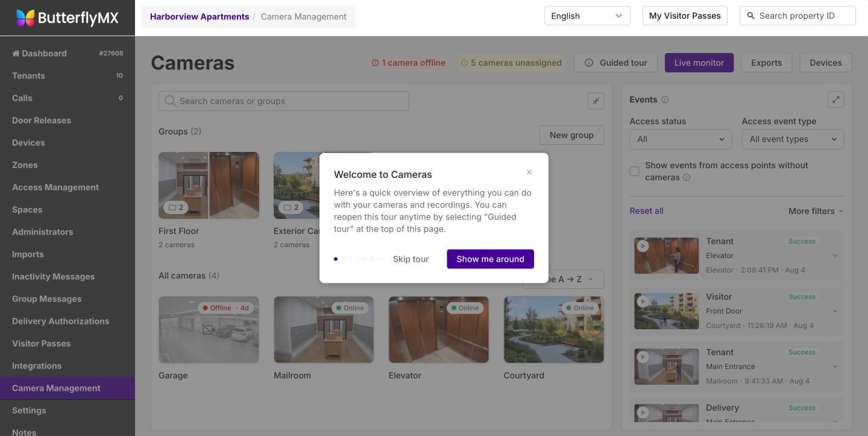Open the English language dropdown
Screen dimensions: 868x436
(x=587, y=16)
